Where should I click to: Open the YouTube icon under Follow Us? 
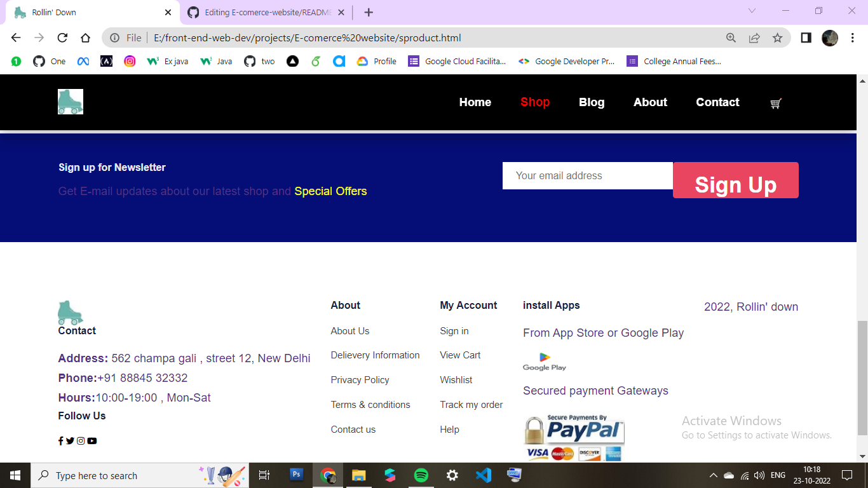tap(92, 441)
